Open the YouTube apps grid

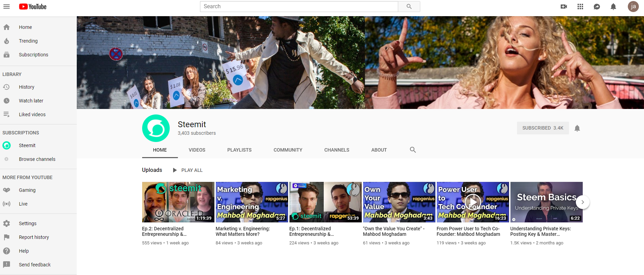580,7
